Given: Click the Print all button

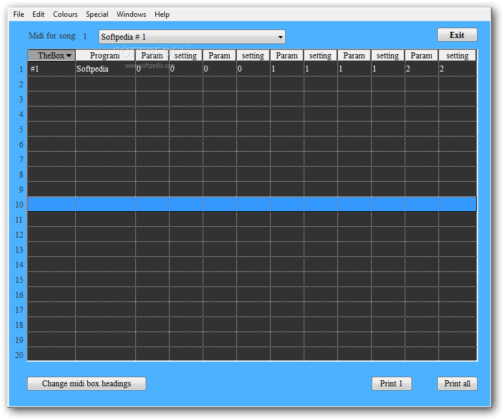Looking at the screenshot, I should click(457, 383).
